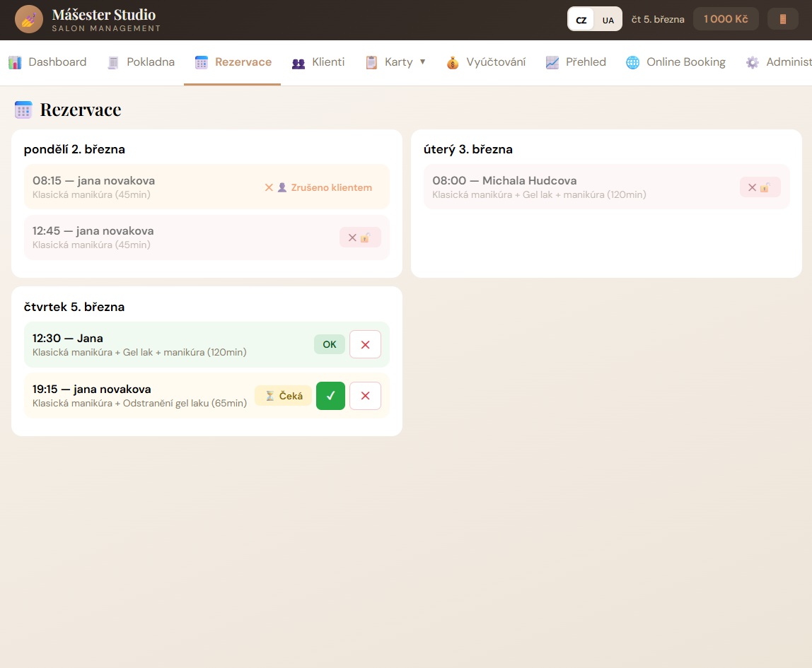Click unlock icon on 12:45 jana novakova
Image resolution: width=812 pixels, height=668 pixels.
360,238
